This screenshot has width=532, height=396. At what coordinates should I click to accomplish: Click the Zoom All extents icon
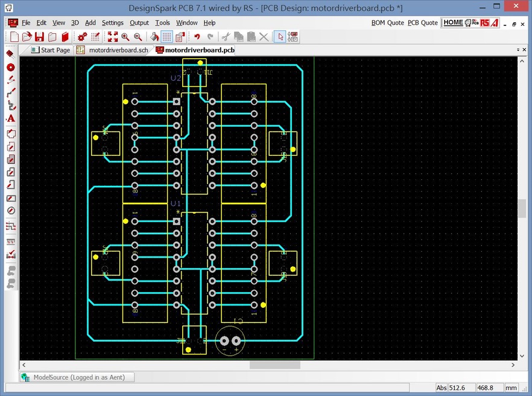click(113, 37)
